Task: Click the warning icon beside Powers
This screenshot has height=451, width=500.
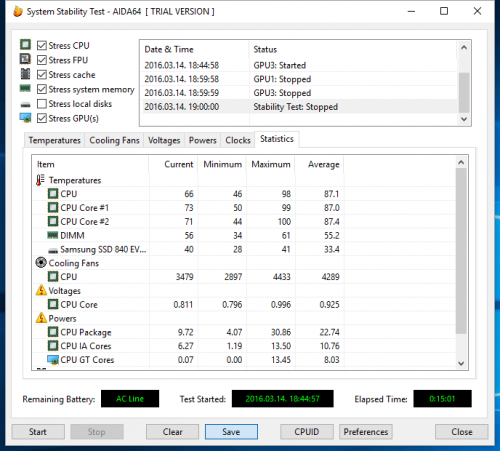Action: (x=41, y=318)
